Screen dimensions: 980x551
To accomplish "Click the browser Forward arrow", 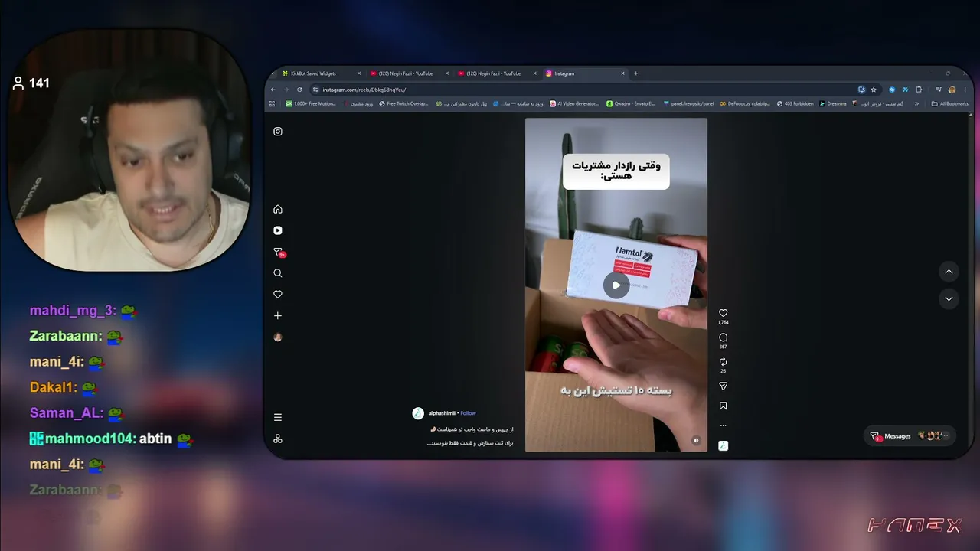I will pyautogui.click(x=286, y=90).
